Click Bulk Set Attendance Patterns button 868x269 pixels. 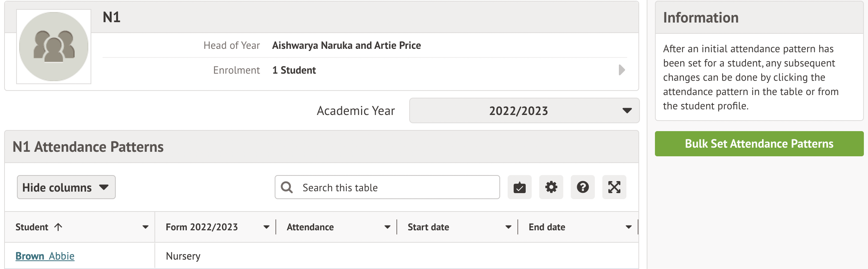point(759,144)
